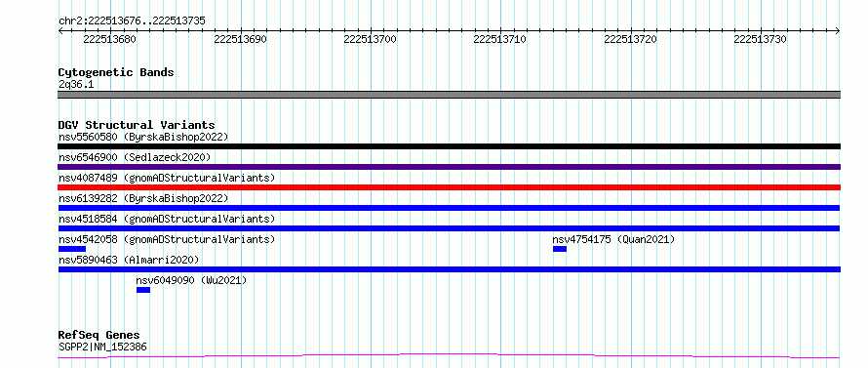Viewport: 868px width, 368px height.
Task: Click the nsv5890463 (Almarri2020) label
Action: pos(129,260)
